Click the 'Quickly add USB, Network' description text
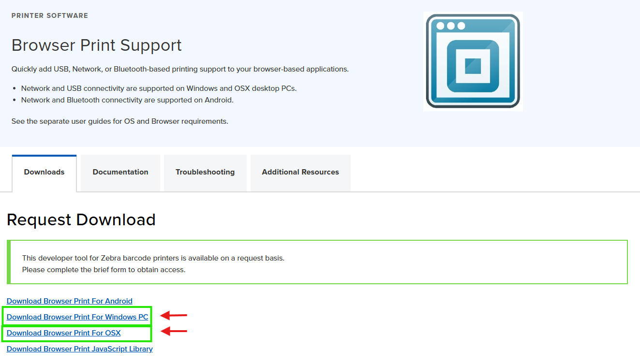The width and height of the screenshot is (640, 364). 180,69
